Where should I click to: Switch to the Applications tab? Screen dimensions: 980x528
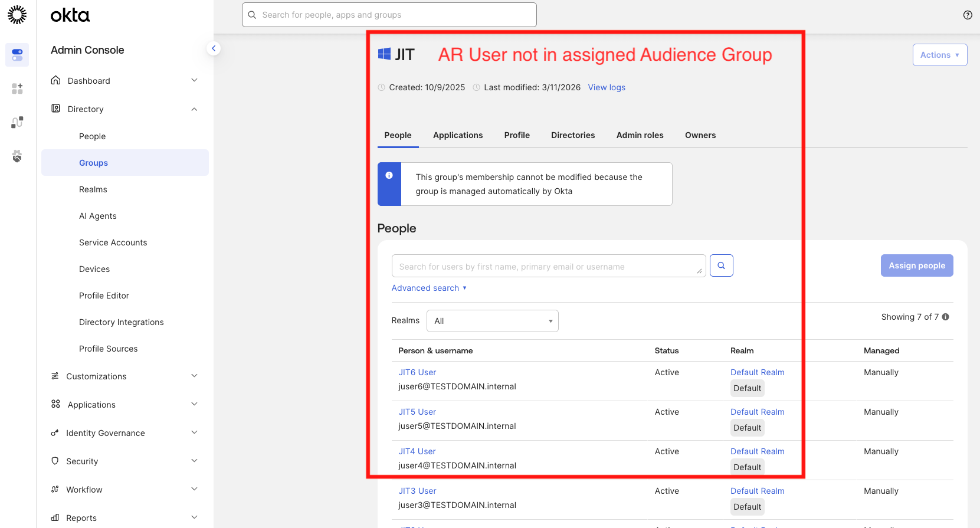458,135
